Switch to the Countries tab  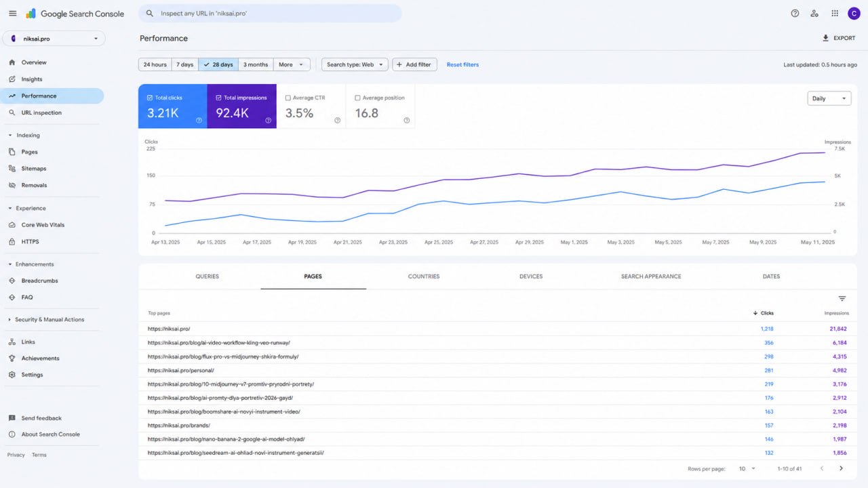point(424,277)
